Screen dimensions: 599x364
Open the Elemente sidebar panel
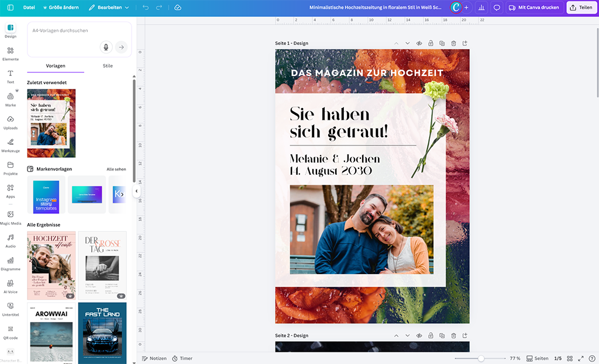coord(11,54)
